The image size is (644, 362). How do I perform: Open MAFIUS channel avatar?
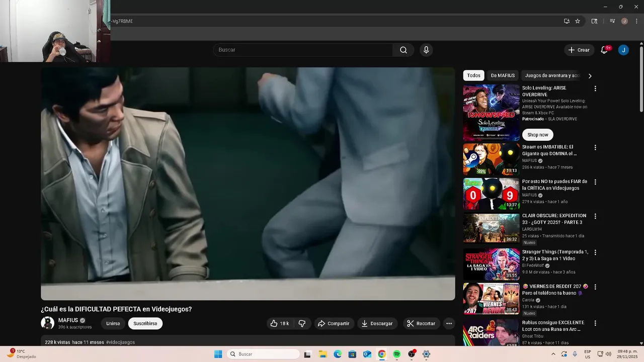(x=47, y=323)
